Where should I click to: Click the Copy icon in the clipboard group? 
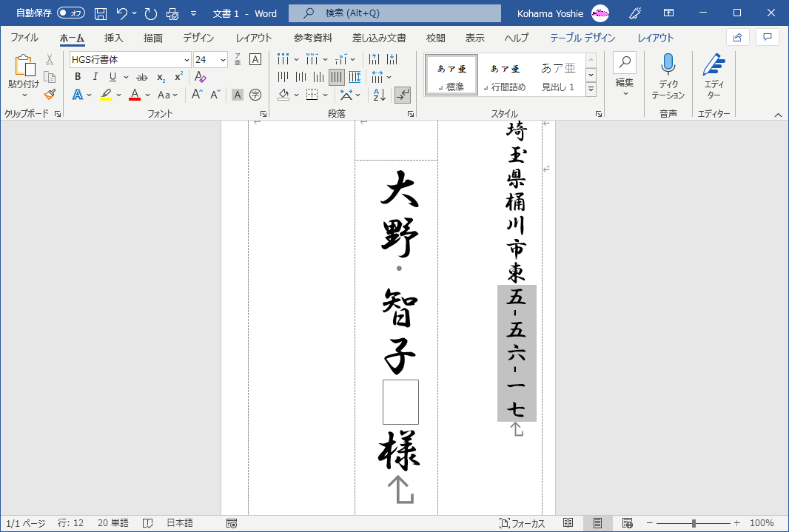click(50, 77)
